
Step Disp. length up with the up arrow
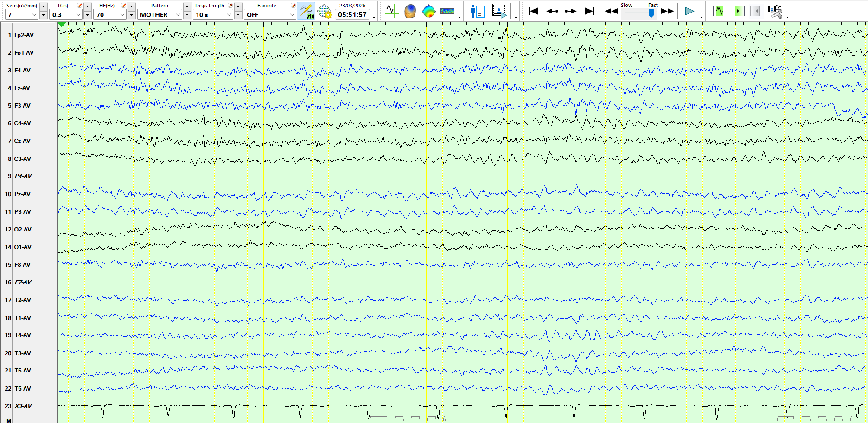[x=238, y=6]
